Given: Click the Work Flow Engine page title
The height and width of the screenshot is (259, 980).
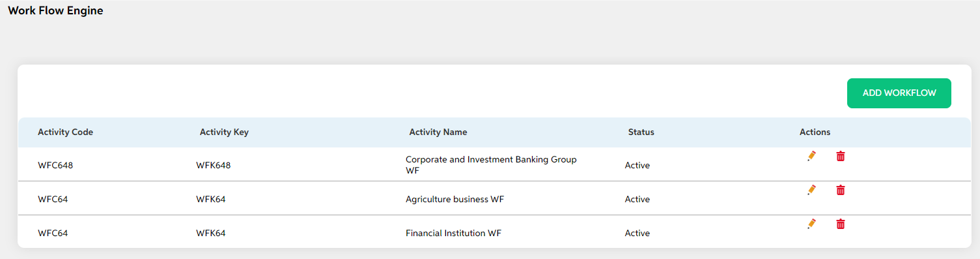Looking at the screenshot, I should 55,10.
